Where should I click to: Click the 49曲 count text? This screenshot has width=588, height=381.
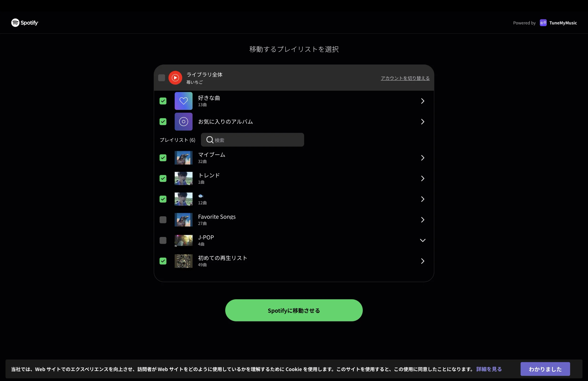click(202, 265)
